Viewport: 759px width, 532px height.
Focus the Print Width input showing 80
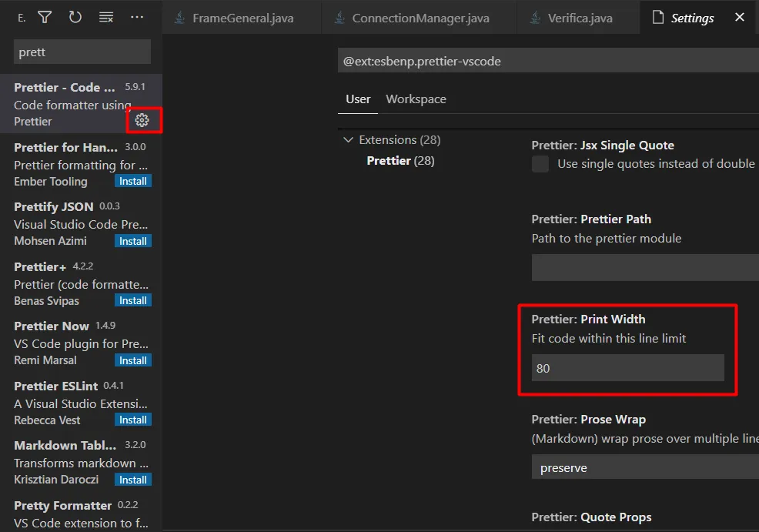628,368
